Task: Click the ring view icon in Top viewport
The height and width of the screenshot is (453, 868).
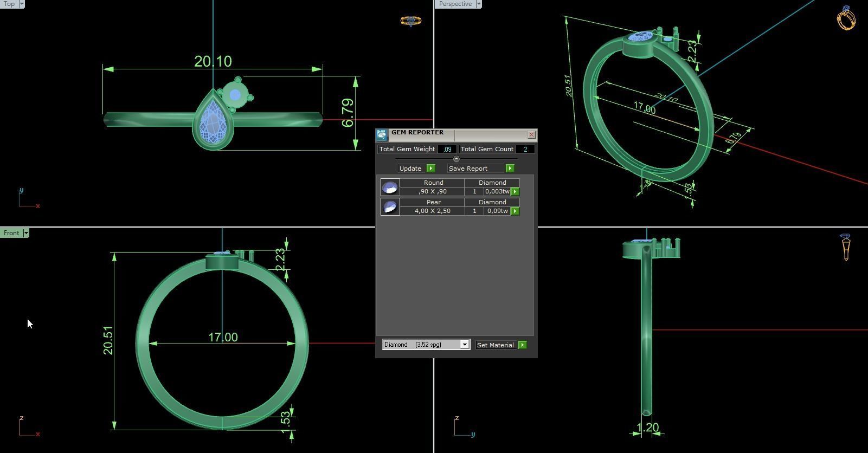Action: pos(410,21)
